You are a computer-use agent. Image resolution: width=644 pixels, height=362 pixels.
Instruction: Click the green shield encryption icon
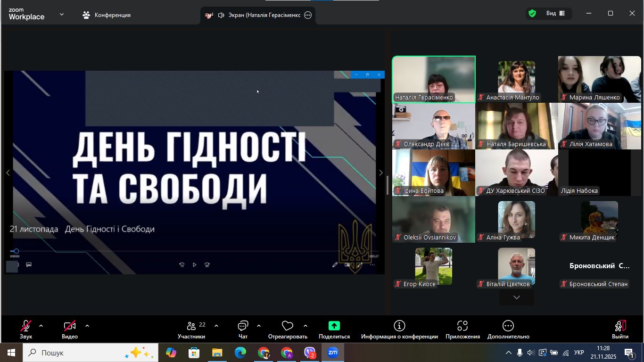(x=532, y=14)
